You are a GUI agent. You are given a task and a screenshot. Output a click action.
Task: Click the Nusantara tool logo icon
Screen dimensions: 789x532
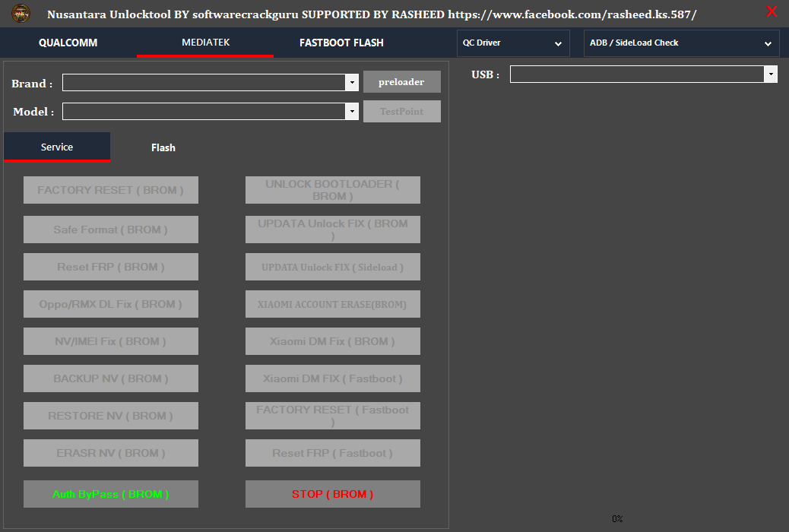tap(20, 13)
